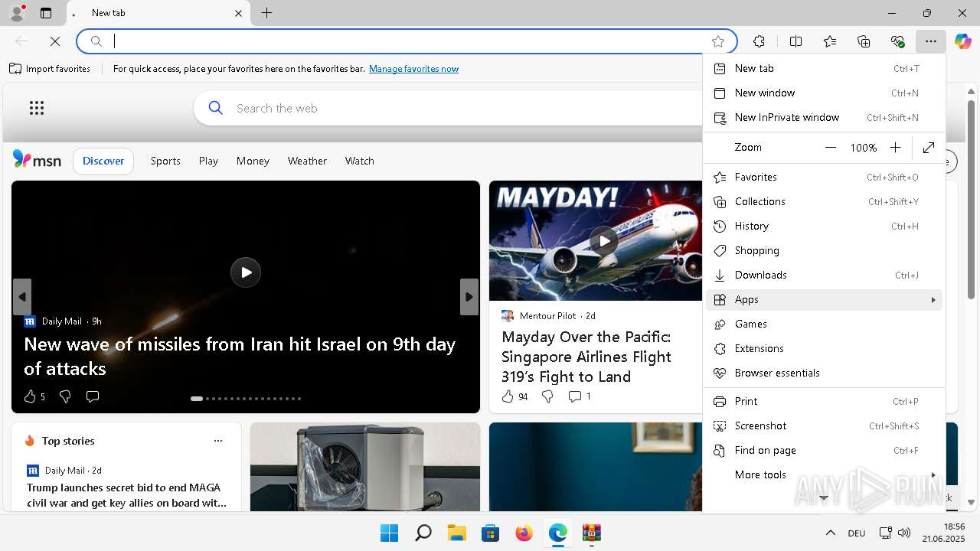Open Games from menu

[823, 324]
